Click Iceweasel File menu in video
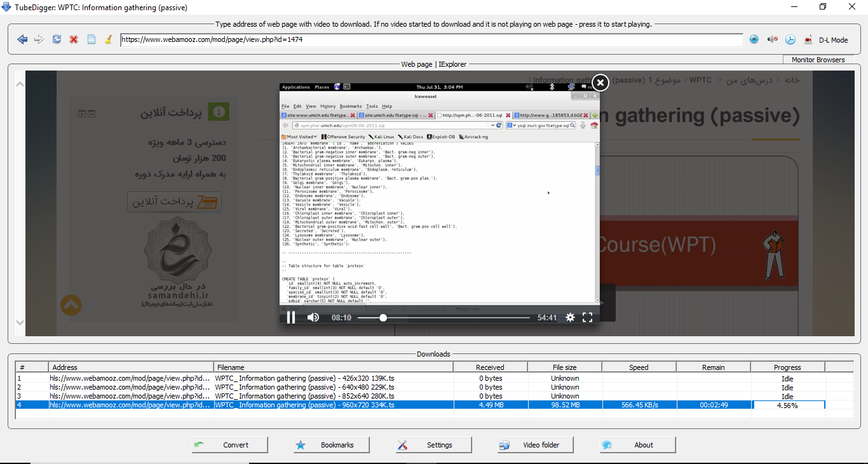This screenshot has height=464, width=868. [285, 106]
